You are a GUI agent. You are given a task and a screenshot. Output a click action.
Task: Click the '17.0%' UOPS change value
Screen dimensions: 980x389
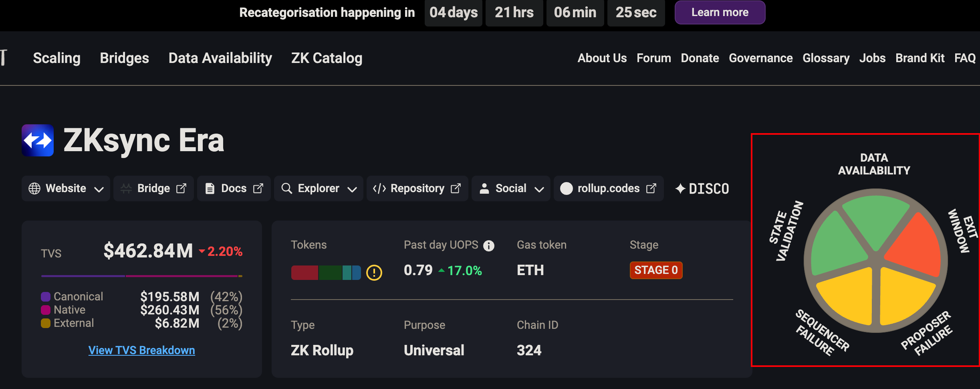pos(465,271)
